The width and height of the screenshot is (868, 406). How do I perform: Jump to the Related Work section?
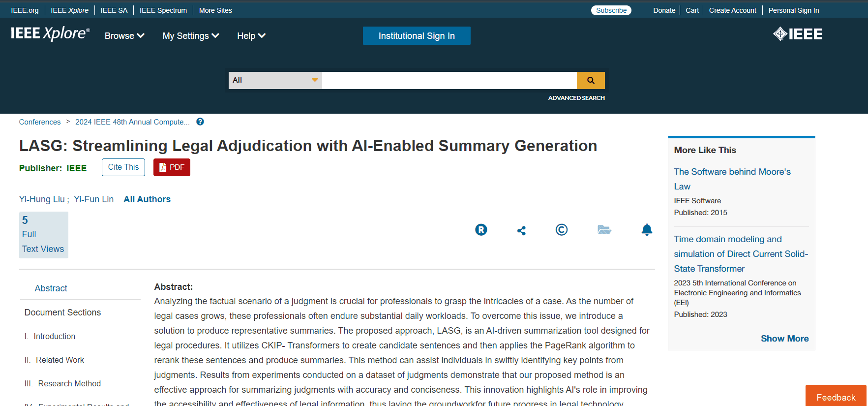[60, 360]
